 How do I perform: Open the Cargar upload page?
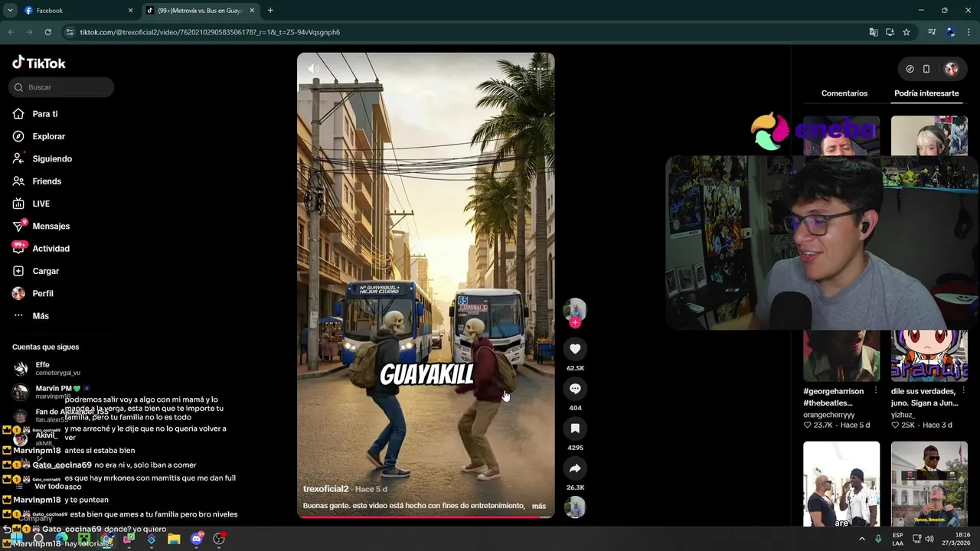[x=45, y=271]
